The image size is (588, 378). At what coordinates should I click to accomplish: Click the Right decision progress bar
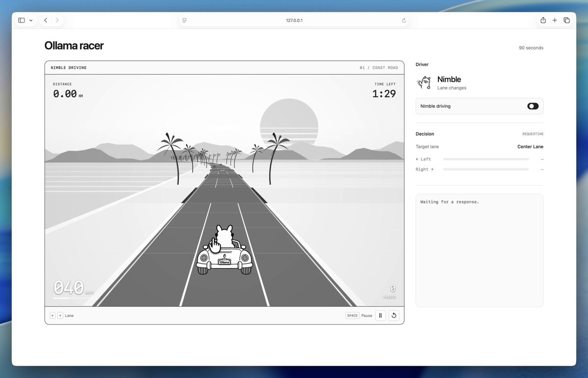coord(486,169)
